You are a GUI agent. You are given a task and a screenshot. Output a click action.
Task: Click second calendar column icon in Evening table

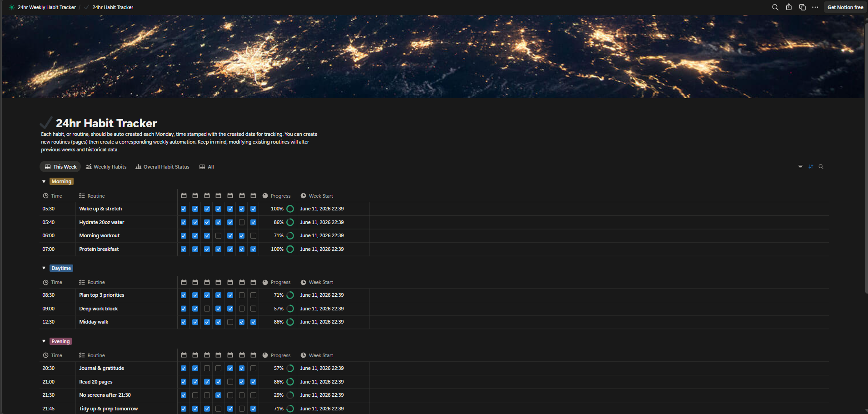click(x=195, y=355)
